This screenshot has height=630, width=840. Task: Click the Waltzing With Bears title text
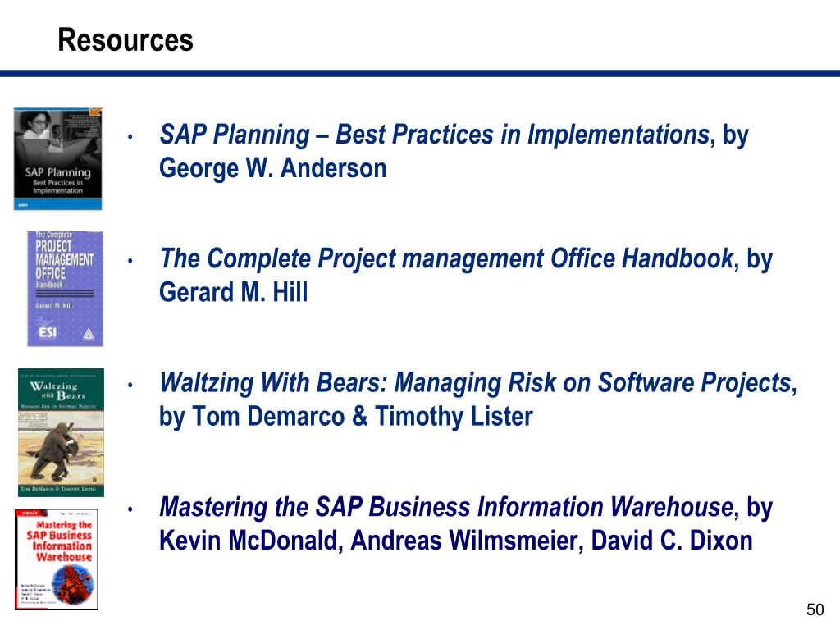476,383
